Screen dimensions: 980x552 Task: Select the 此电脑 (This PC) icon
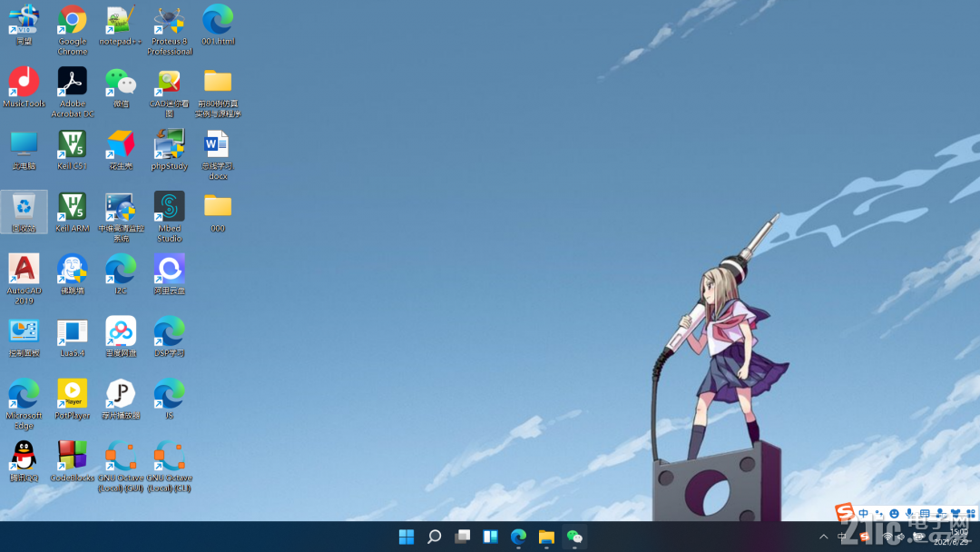pos(24,150)
